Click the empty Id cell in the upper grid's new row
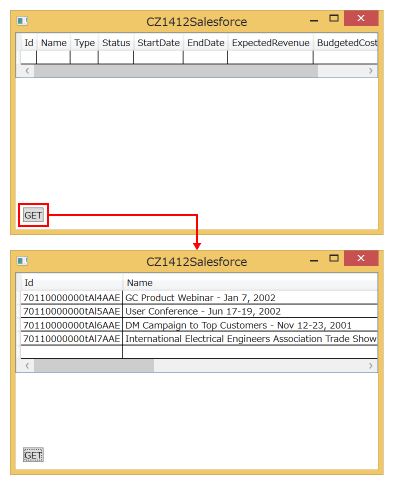394x485 pixels. pyautogui.click(x=29, y=57)
